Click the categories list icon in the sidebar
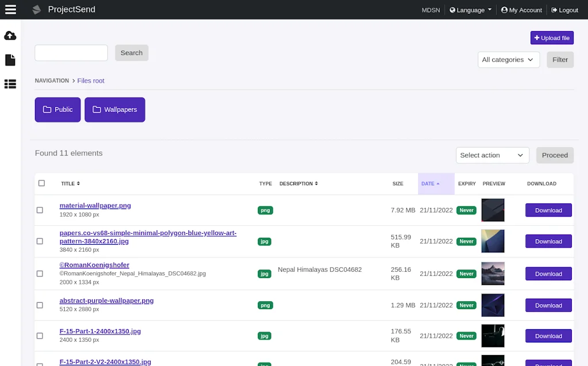The image size is (588, 366). pyautogui.click(x=10, y=84)
